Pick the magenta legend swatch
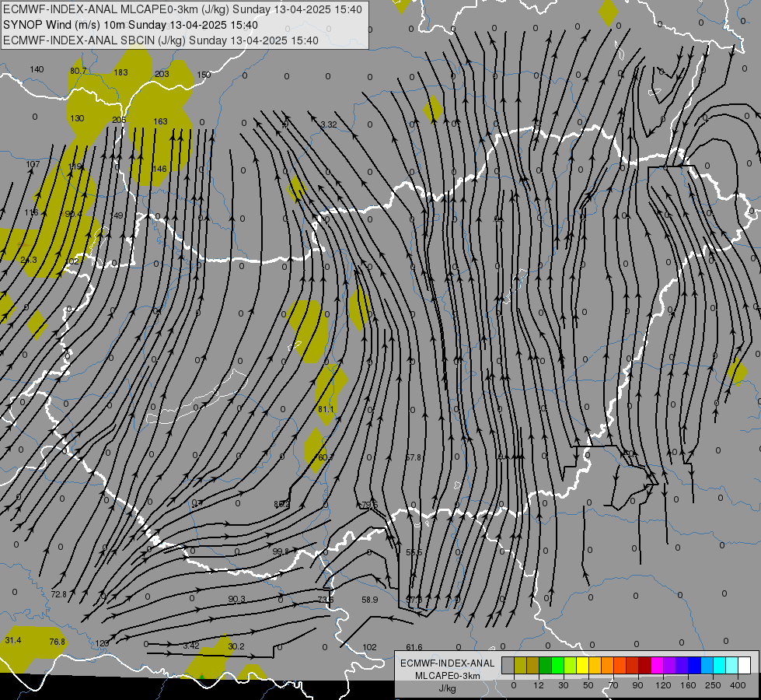Viewport: 761px width, 700px height. pos(658,666)
